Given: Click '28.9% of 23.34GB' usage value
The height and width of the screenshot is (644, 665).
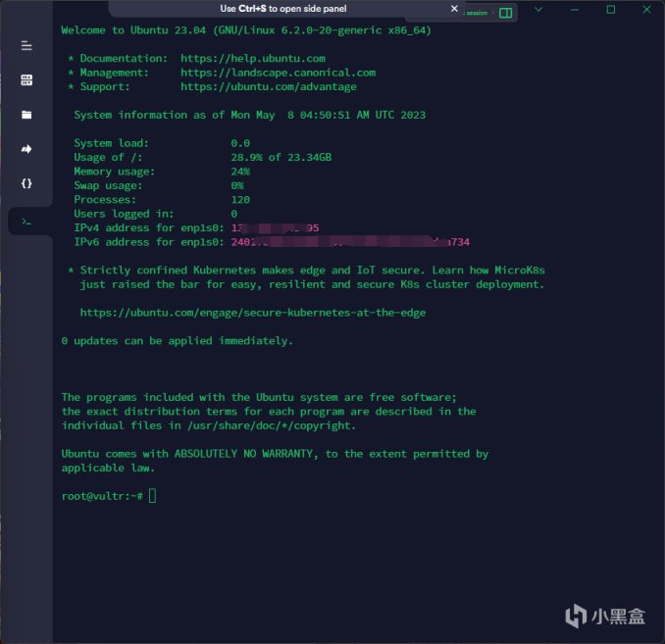Looking at the screenshot, I should click(281, 157).
